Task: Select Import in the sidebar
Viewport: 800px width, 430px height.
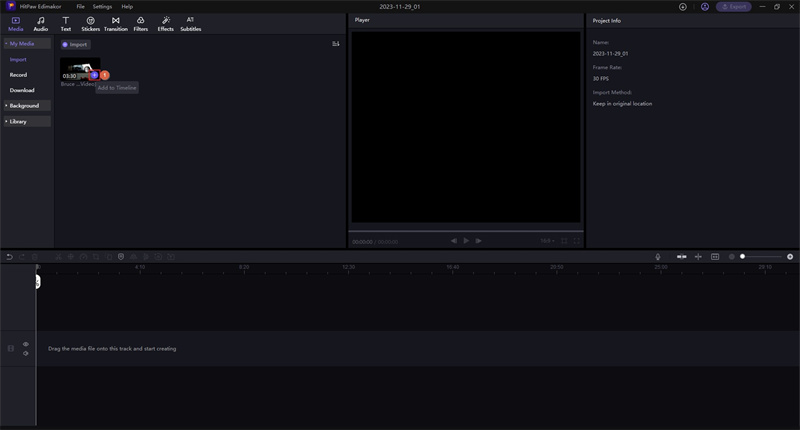Action: click(x=18, y=60)
